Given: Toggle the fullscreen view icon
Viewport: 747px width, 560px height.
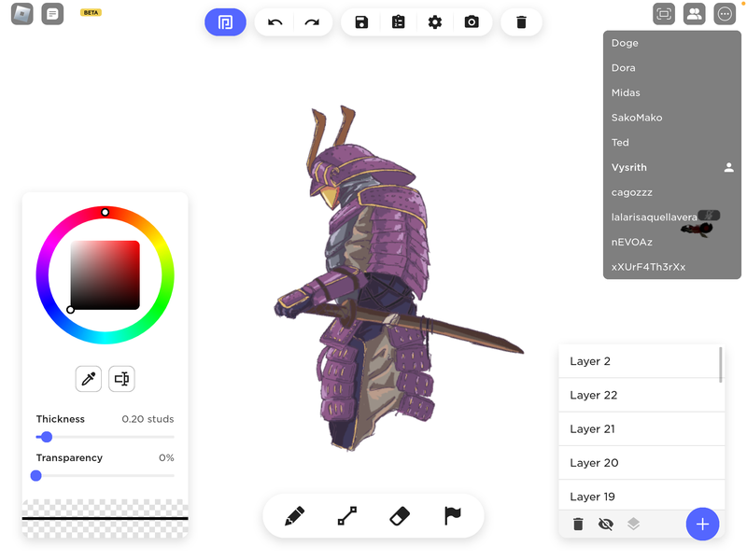Looking at the screenshot, I should [664, 14].
